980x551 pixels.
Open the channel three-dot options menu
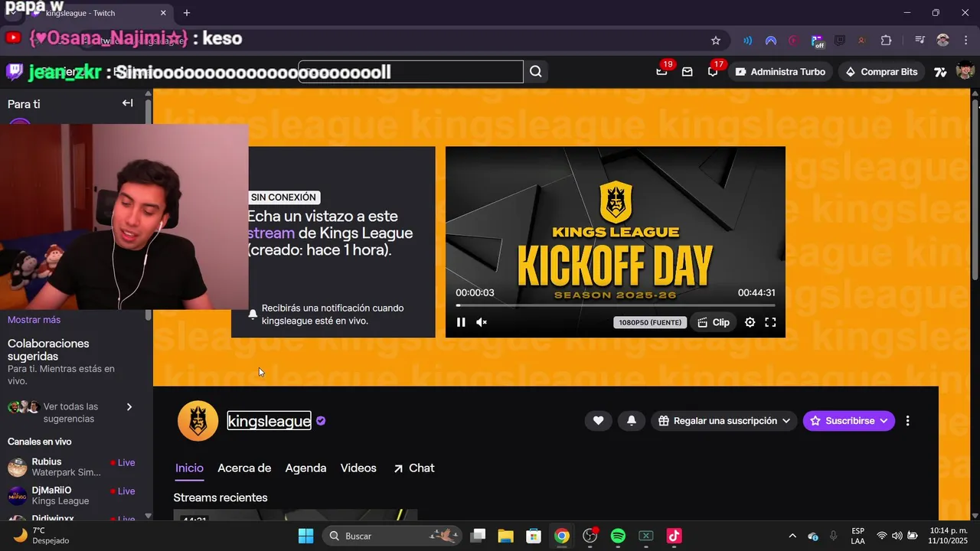pyautogui.click(x=908, y=421)
